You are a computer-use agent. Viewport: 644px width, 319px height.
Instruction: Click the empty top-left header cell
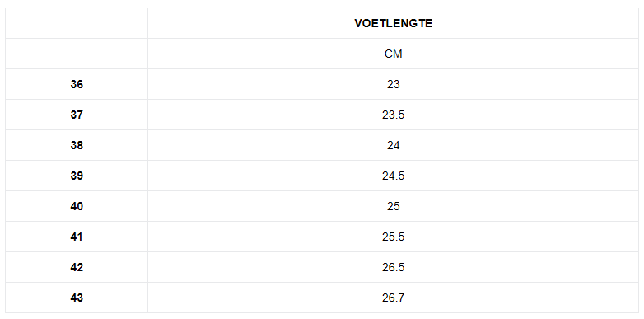[x=77, y=23]
